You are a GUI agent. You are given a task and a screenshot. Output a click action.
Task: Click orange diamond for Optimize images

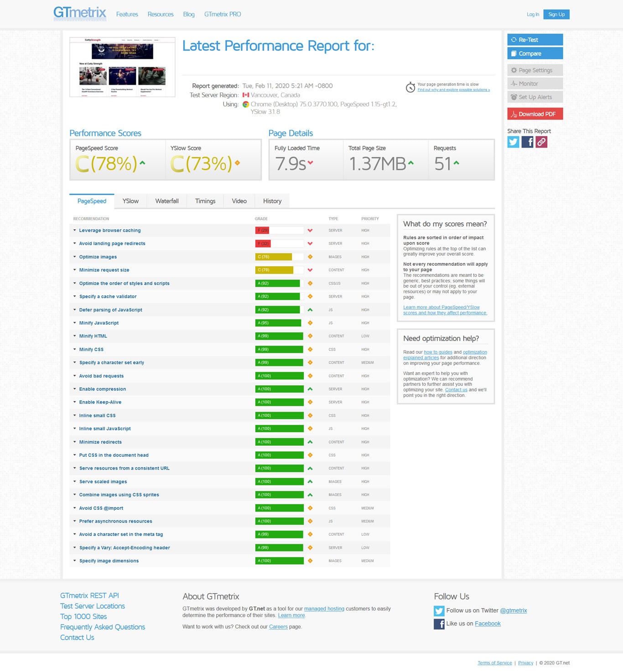tap(310, 257)
